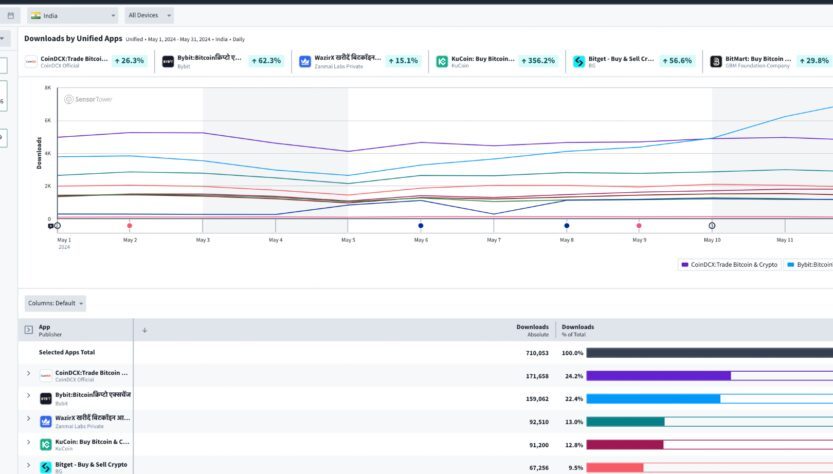833x474 pixels.
Task: Expand the KuCoin table row
Action: coord(28,444)
